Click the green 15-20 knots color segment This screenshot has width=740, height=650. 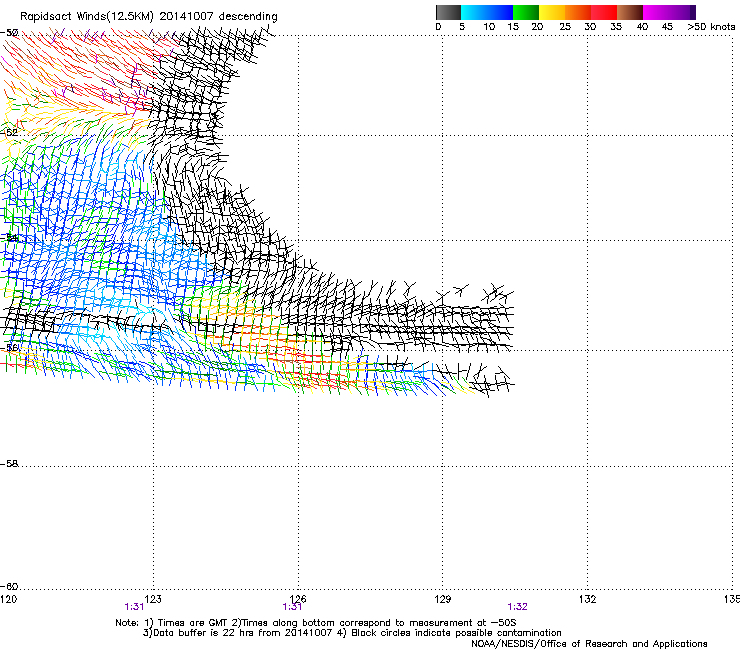coord(526,12)
